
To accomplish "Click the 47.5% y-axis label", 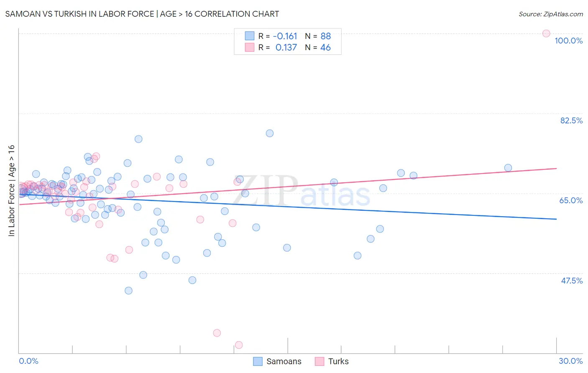I will pyautogui.click(x=572, y=281).
